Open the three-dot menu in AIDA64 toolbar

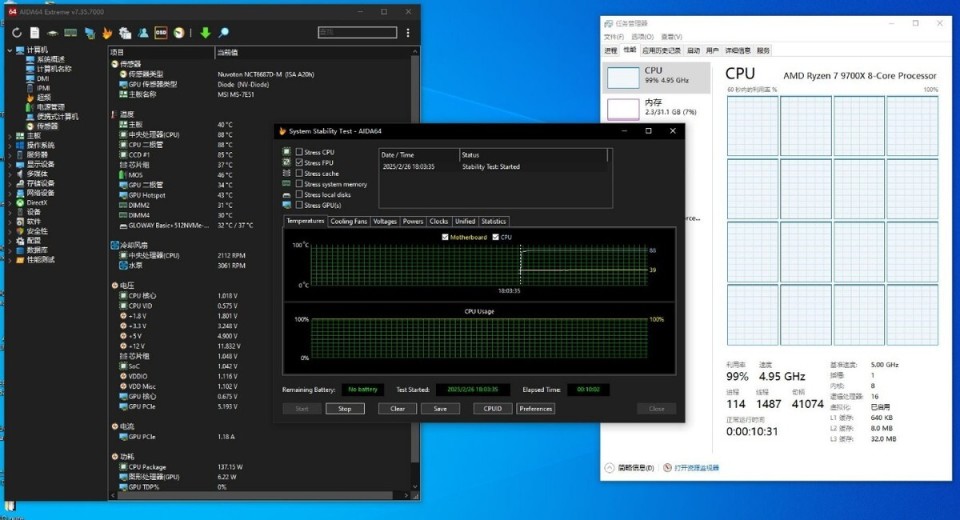pos(408,33)
